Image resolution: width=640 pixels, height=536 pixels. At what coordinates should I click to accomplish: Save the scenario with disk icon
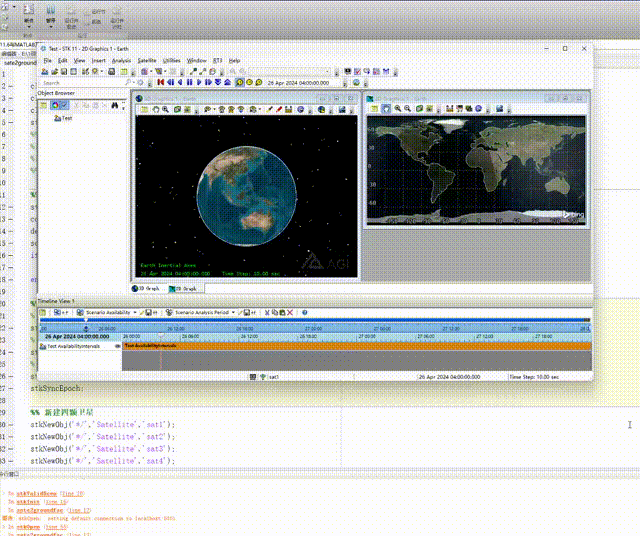(x=64, y=71)
